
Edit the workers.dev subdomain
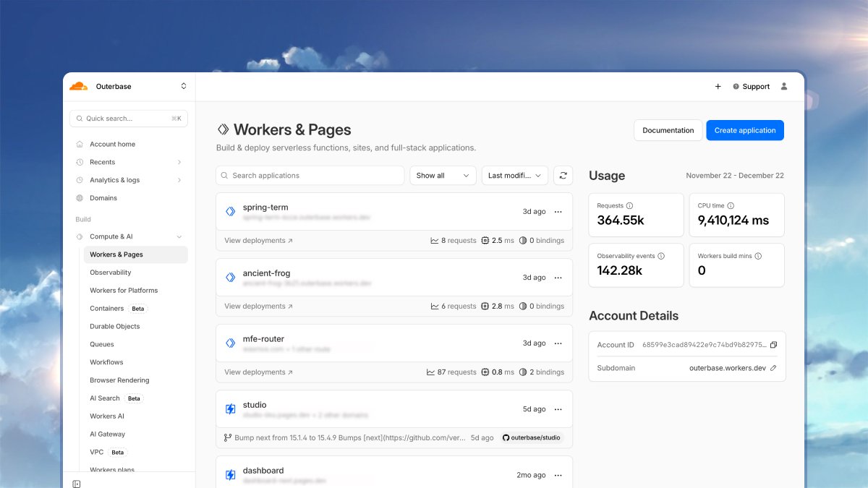[x=773, y=368]
